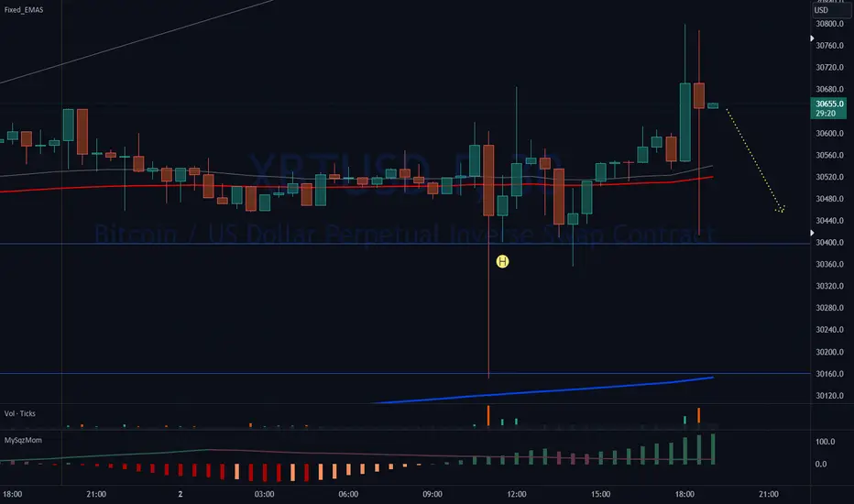The height and width of the screenshot is (504, 854).
Task: Click the 100.0 value on MySqzMom scale
Action: [x=825, y=442]
